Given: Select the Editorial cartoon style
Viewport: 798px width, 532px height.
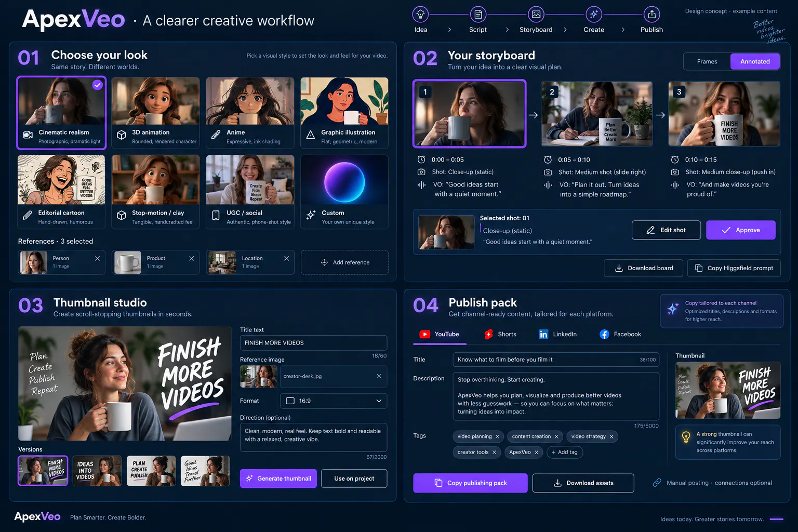Looking at the screenshot, I should [x=61, y=192].
